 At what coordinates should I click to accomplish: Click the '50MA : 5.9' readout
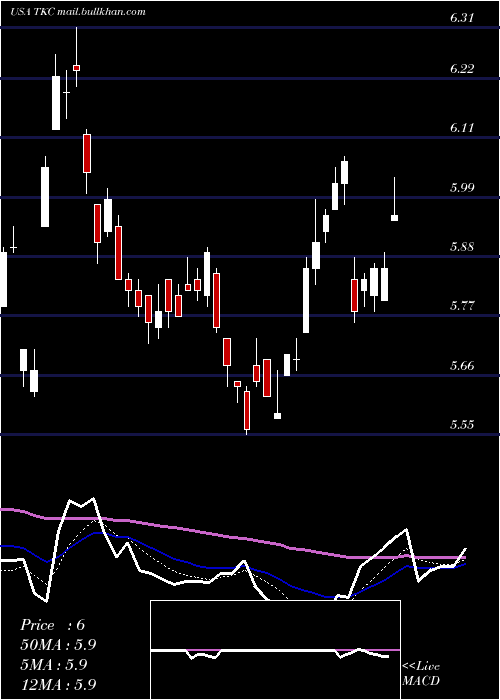(58, 645)
